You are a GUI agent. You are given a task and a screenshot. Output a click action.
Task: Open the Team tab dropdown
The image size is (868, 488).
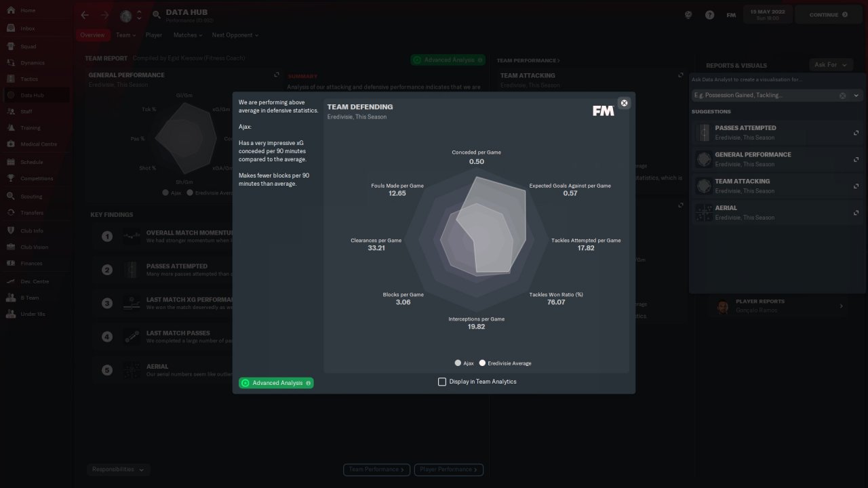point(125,35)
